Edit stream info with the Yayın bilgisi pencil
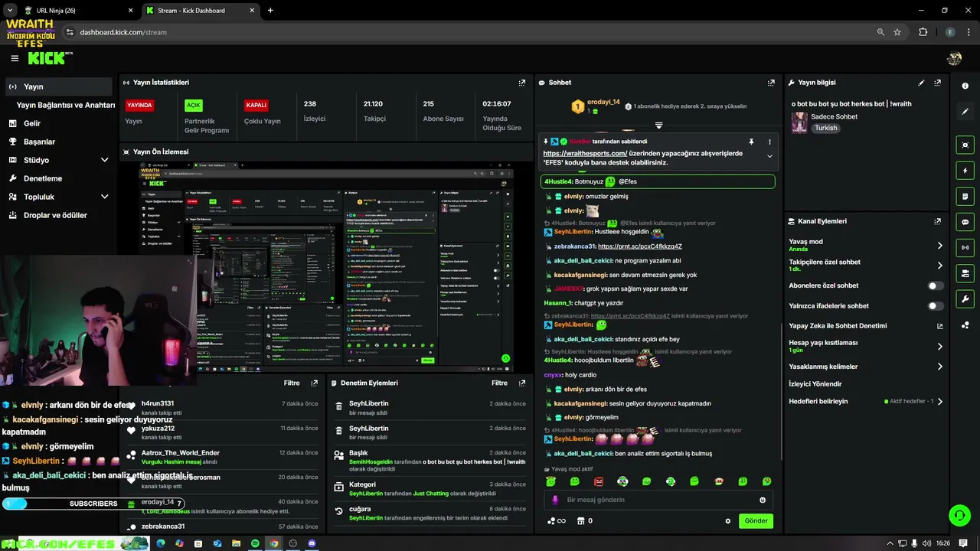 921,83
